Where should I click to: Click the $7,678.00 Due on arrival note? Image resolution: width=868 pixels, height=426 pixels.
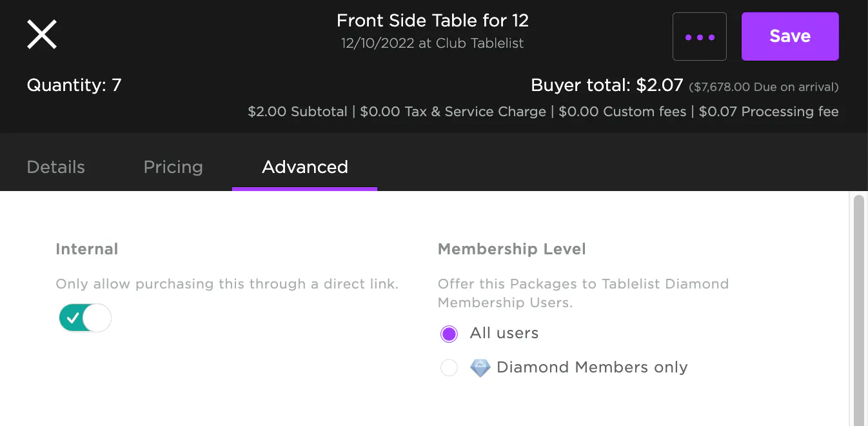764,86
